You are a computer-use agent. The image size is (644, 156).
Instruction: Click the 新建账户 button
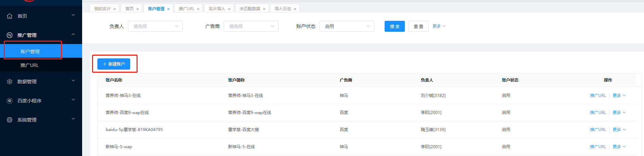(114, 64)
